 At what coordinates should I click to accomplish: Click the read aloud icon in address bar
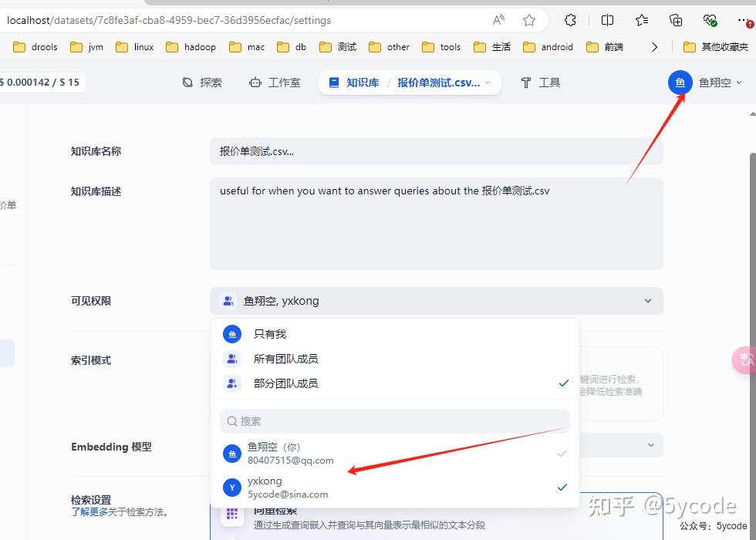498,20
